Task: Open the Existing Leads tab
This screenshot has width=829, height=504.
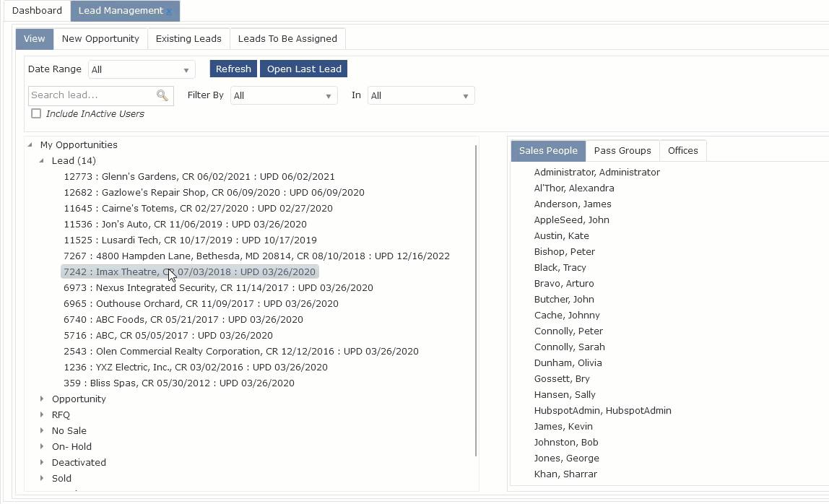Action: [188, 38]
